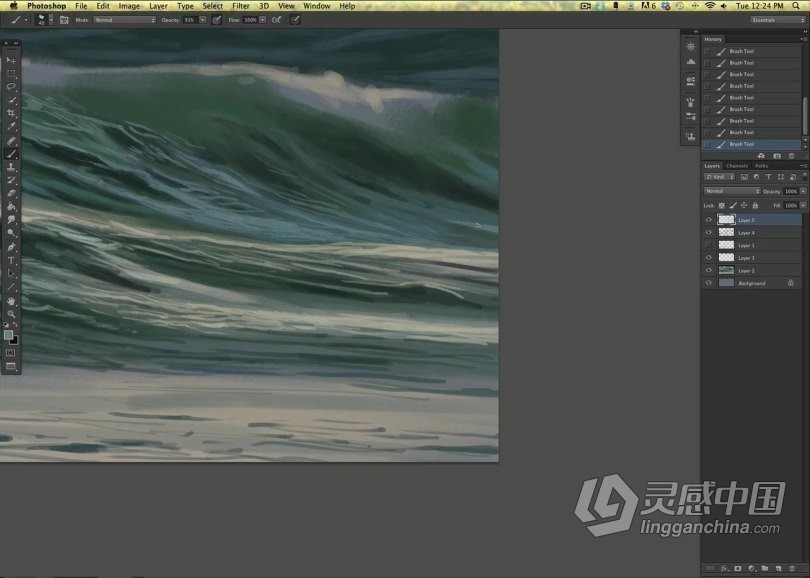Select the Paint Bucket tool
This screenshot has width=810, height=578.
11,207
